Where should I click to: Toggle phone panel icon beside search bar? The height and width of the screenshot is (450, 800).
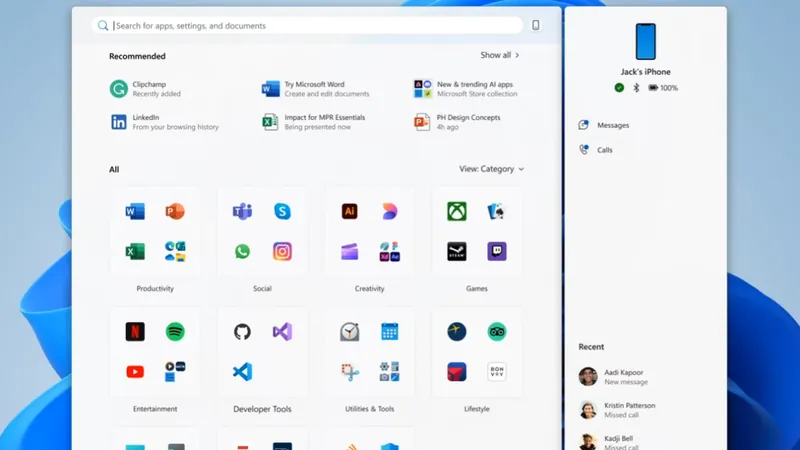(x=536, y=26)
